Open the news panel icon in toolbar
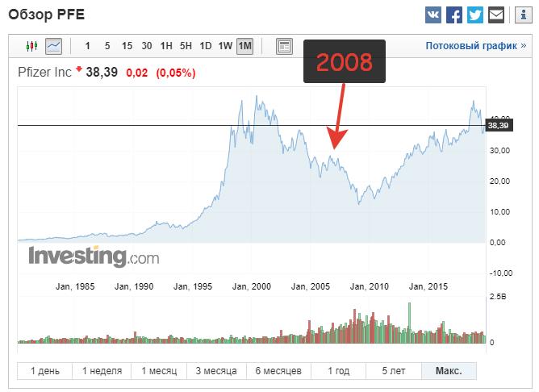 [284, 46]
